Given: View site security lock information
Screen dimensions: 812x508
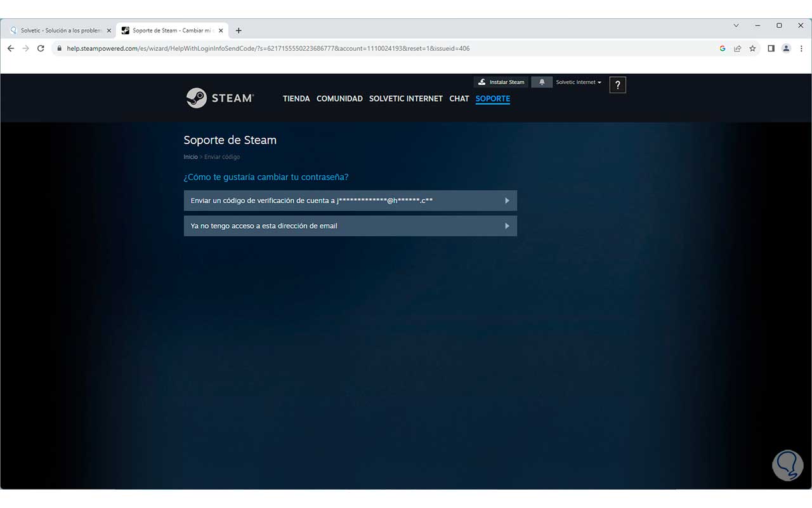Looking at the screenshot, I should [59, 48].
